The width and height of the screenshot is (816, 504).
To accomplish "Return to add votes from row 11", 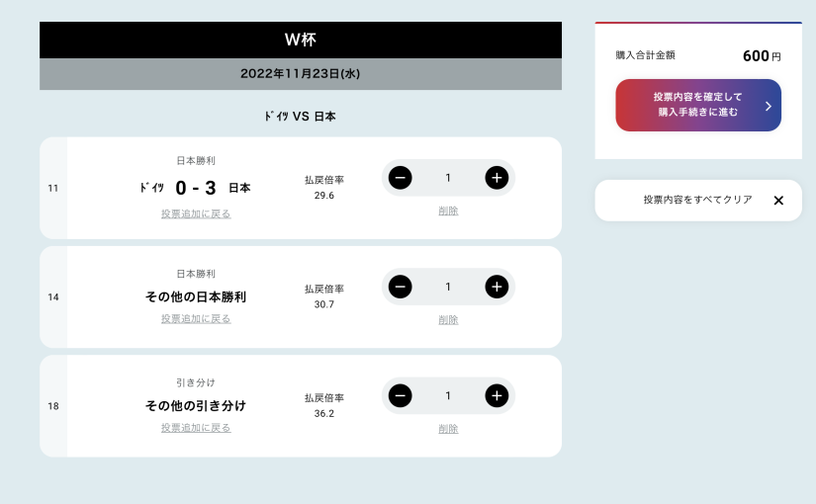I will click(x=196, y=213).
